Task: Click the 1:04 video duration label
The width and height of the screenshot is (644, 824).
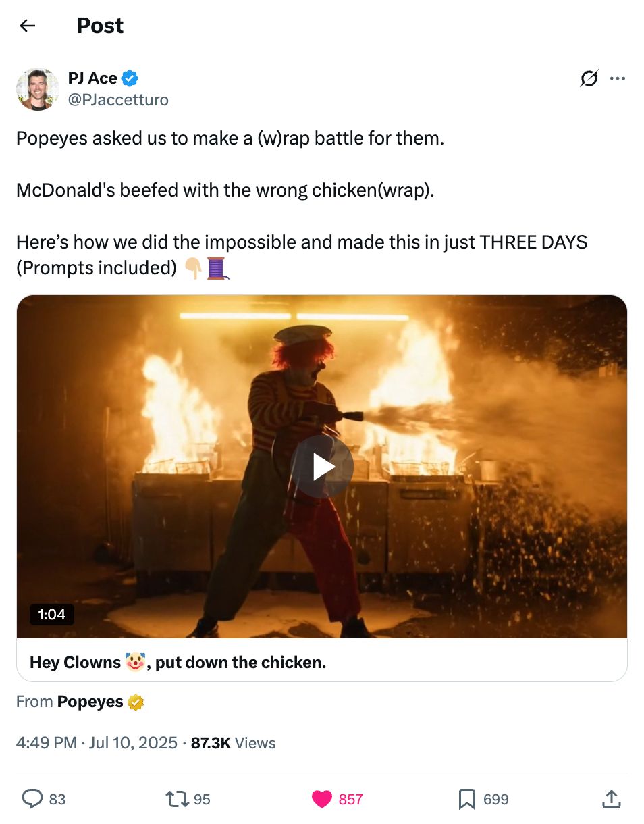Action: coord(52,614)
